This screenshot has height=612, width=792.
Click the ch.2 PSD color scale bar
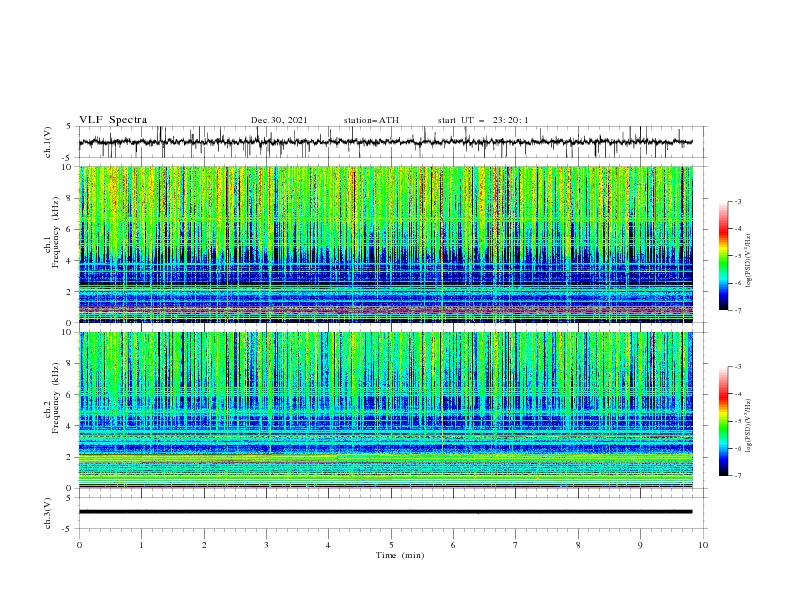point(723,421)
